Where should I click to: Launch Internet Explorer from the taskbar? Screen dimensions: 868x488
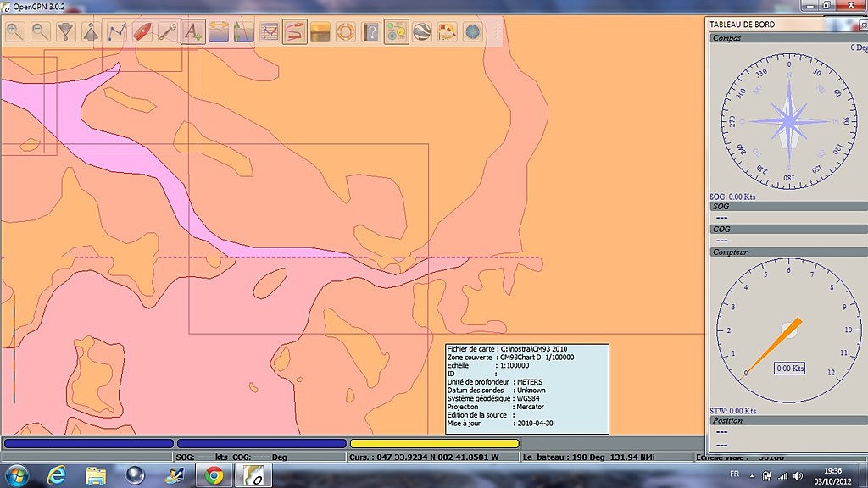pos(57,475)
